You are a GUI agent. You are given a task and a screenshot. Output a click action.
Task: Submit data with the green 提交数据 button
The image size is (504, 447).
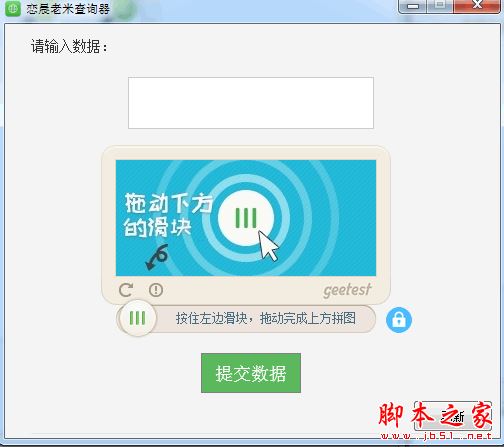pos(251,373)
